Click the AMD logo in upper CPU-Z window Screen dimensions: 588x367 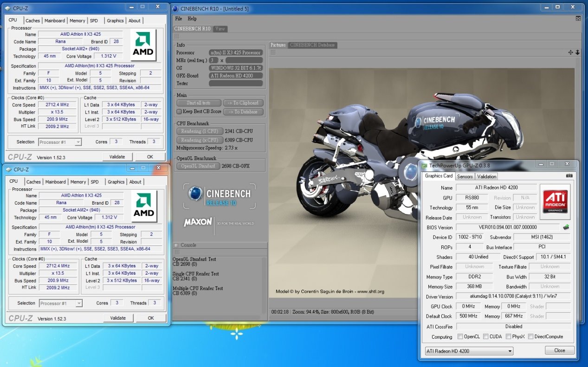click(143, 45)
